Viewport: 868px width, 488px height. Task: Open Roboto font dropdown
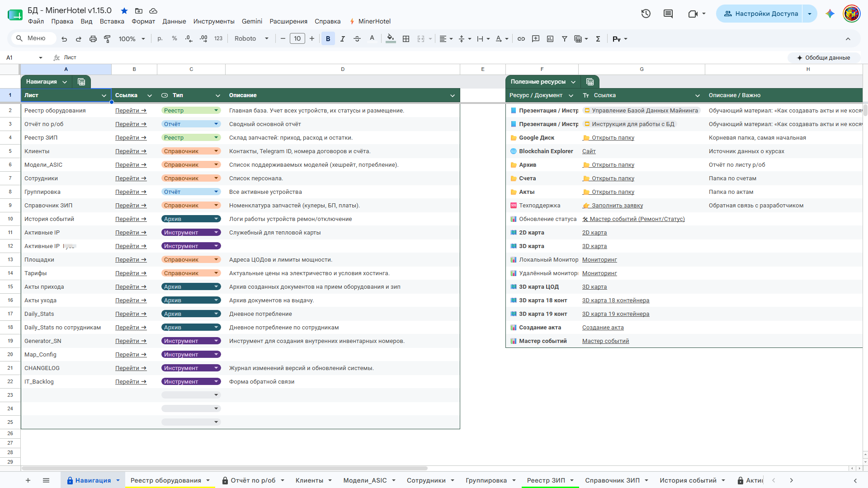point(251,39)
